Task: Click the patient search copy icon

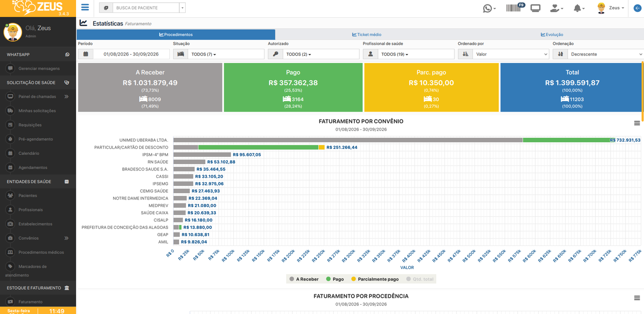Action: tap(106, 8)
